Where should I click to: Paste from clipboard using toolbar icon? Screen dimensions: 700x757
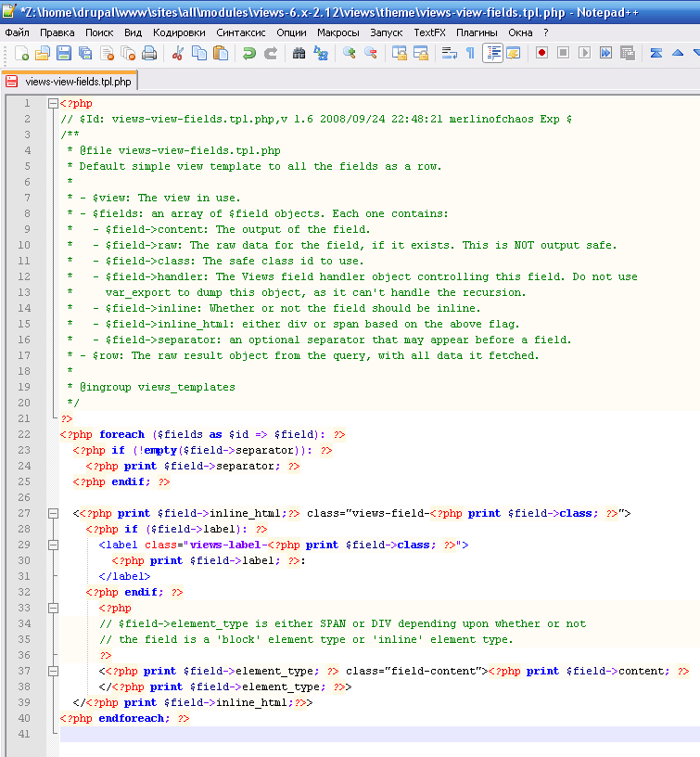click(220, 53)
